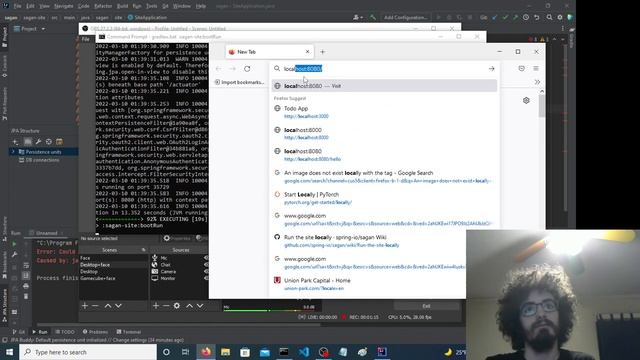
Task: Select the Desktop+face scene in OBS
Action: pos(113,264)
